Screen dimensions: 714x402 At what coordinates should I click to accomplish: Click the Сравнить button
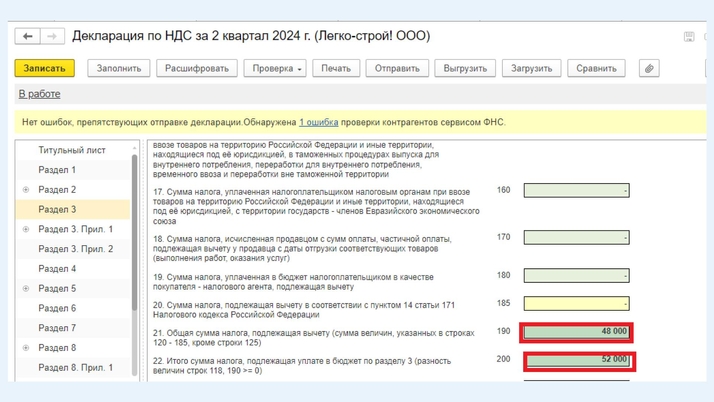click(x=596, y=68)
